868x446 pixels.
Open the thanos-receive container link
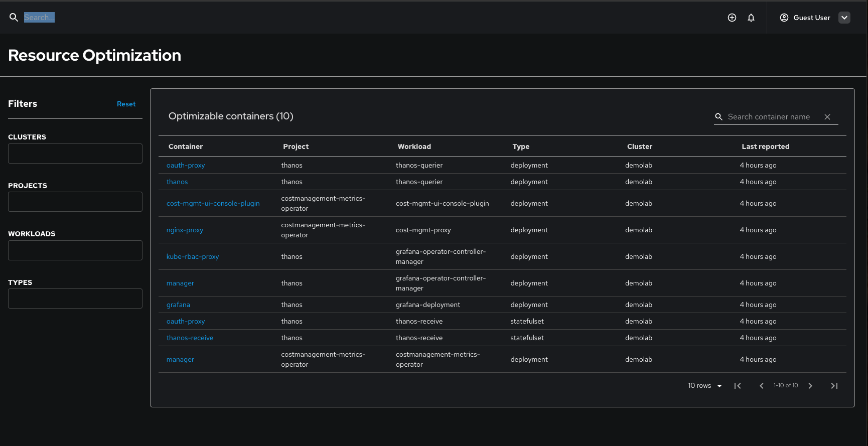pos(190,338)
